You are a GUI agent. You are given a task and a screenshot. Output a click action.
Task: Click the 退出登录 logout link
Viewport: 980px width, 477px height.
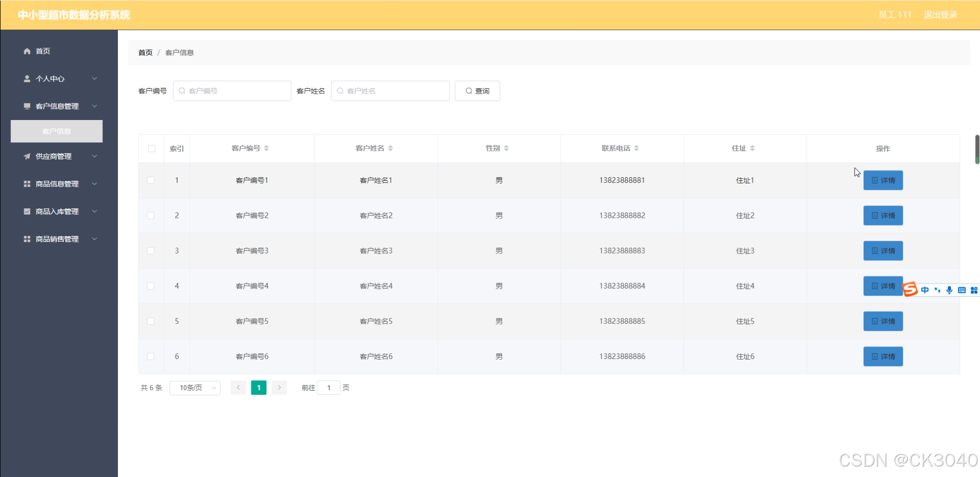(x=940, y=15)
